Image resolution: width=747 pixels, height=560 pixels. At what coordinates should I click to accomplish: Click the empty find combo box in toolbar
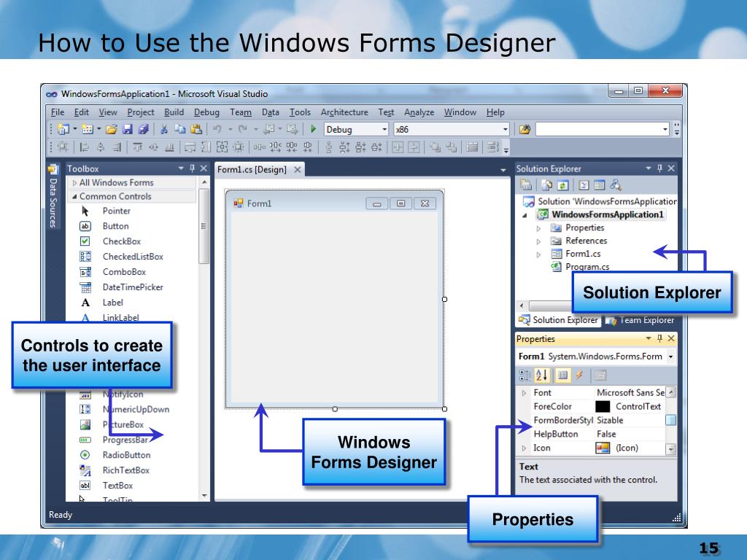[x=603, y=129]
